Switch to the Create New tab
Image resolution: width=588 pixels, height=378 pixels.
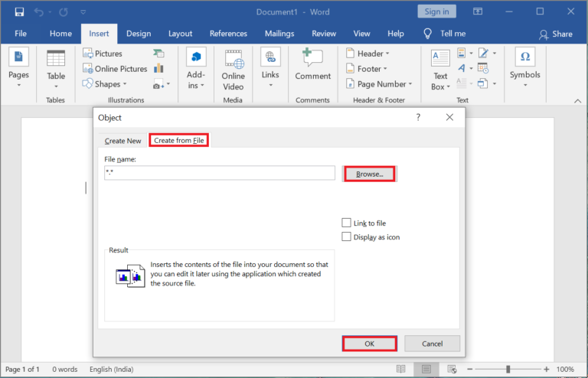122,141
